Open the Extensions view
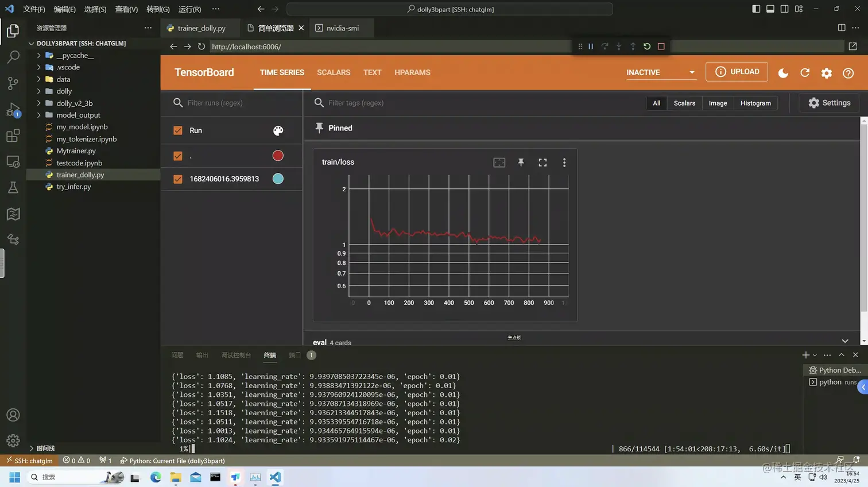The width and height of the screenshot is (868, 487). click(x=13, y=136)
